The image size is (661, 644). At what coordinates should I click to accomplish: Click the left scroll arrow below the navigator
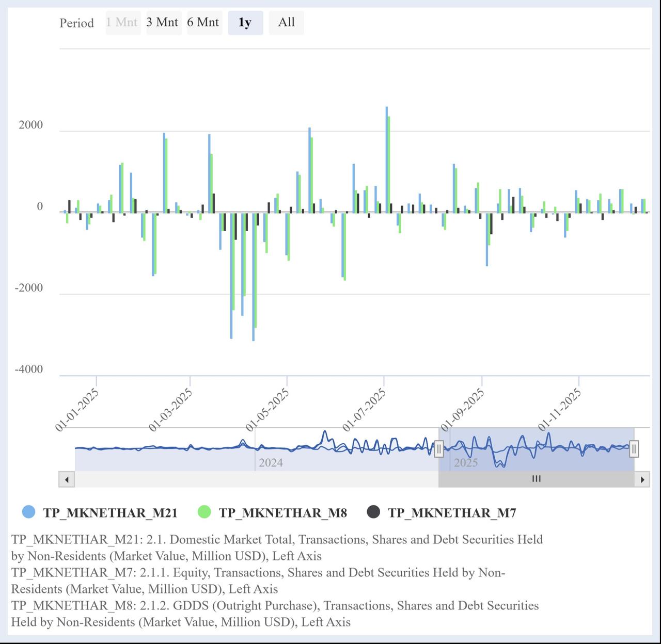tap(66, 479)
